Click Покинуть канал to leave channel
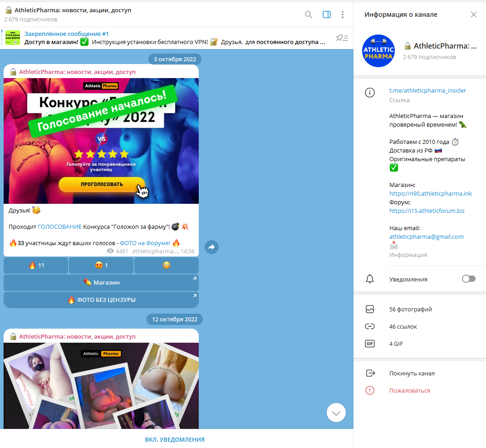486x448 pixels. (412, 374)
